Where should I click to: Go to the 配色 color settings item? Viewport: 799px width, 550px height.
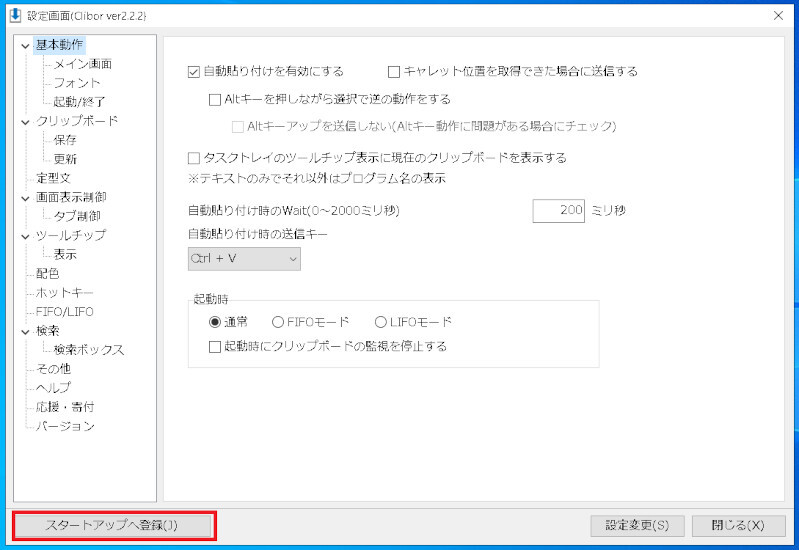click(x=47, y=273)
